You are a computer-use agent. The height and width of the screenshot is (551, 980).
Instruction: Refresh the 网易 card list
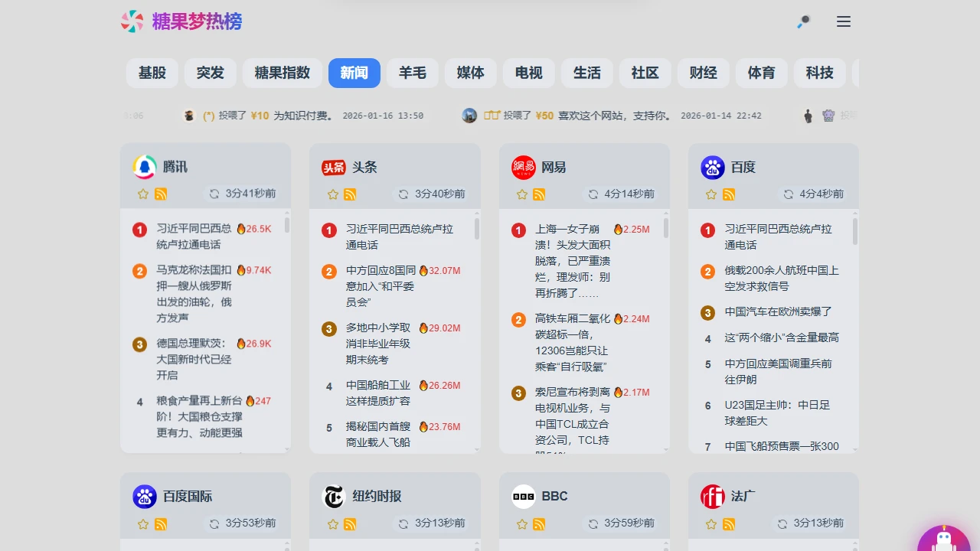click(x=593, y=194)
